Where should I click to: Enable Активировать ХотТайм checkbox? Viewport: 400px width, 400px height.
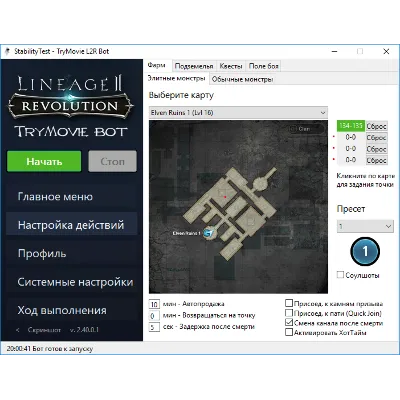tap(289, 332)
